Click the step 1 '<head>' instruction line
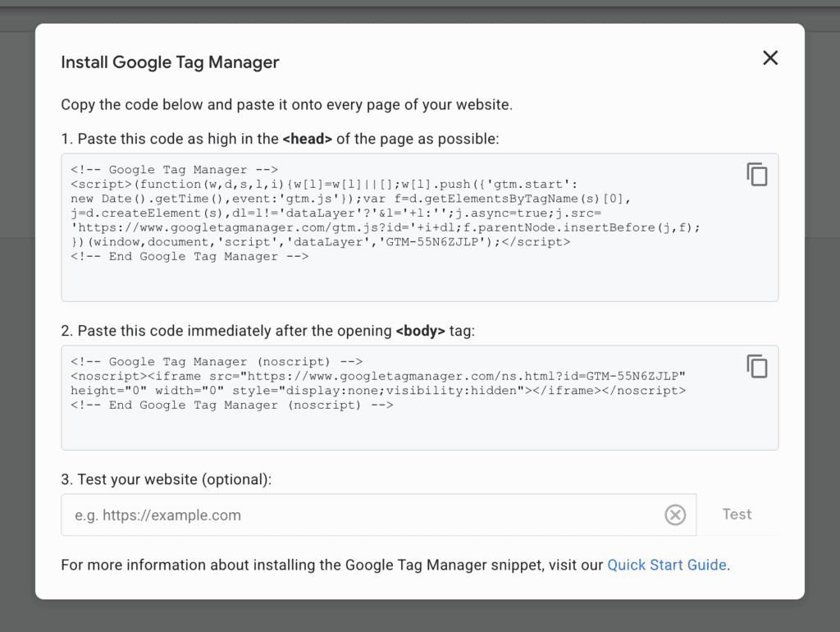 point(280,139)
